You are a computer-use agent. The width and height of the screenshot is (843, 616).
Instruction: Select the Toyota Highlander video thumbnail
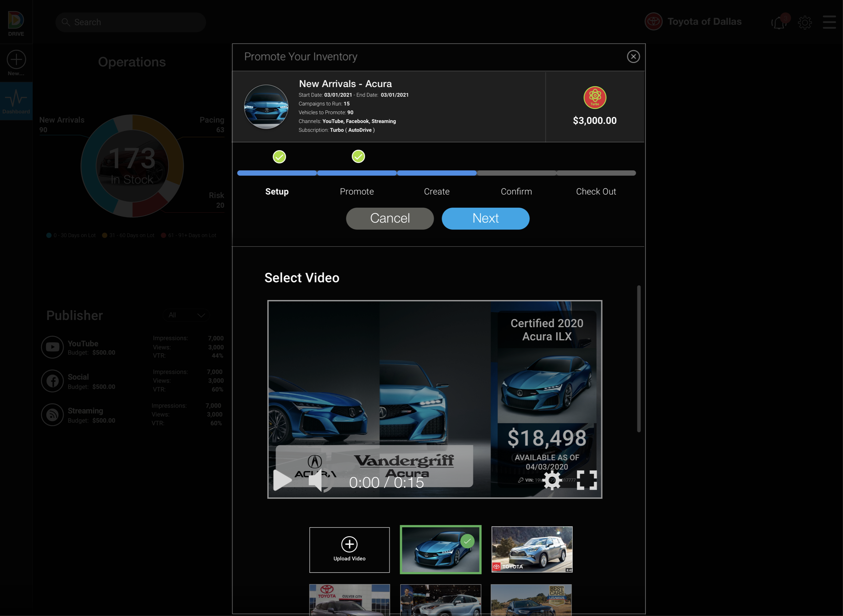point(532,549)
